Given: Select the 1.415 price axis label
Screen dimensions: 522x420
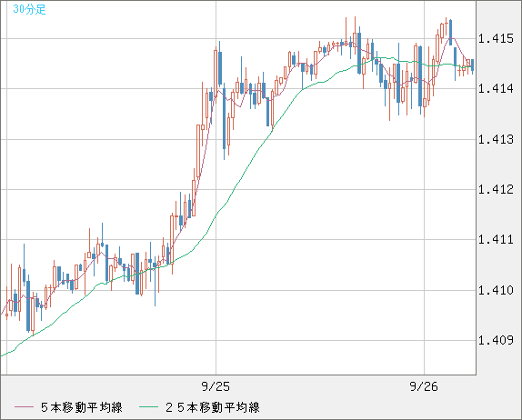Looking at the screenshot, I should (x=496, y=39).
